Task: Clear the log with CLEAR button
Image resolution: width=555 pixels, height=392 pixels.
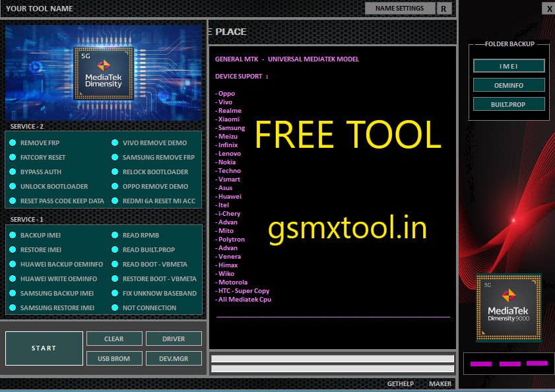Action: pyautogui.click(x=114, y=339)
